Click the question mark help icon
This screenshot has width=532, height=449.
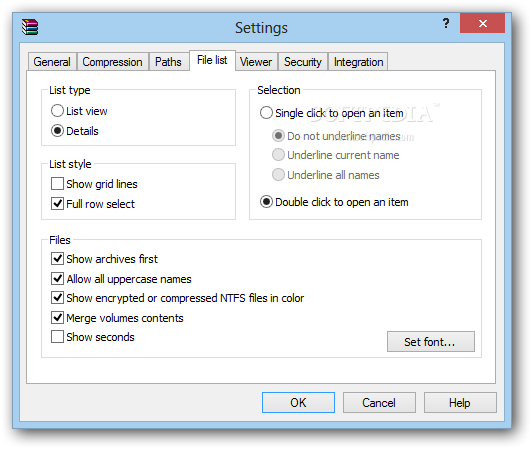pos(446,23)
